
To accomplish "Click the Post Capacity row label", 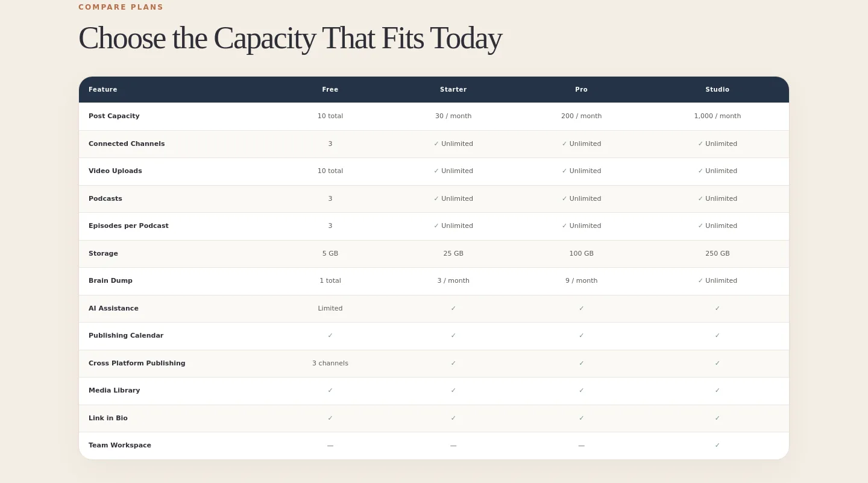I will 114,116.
